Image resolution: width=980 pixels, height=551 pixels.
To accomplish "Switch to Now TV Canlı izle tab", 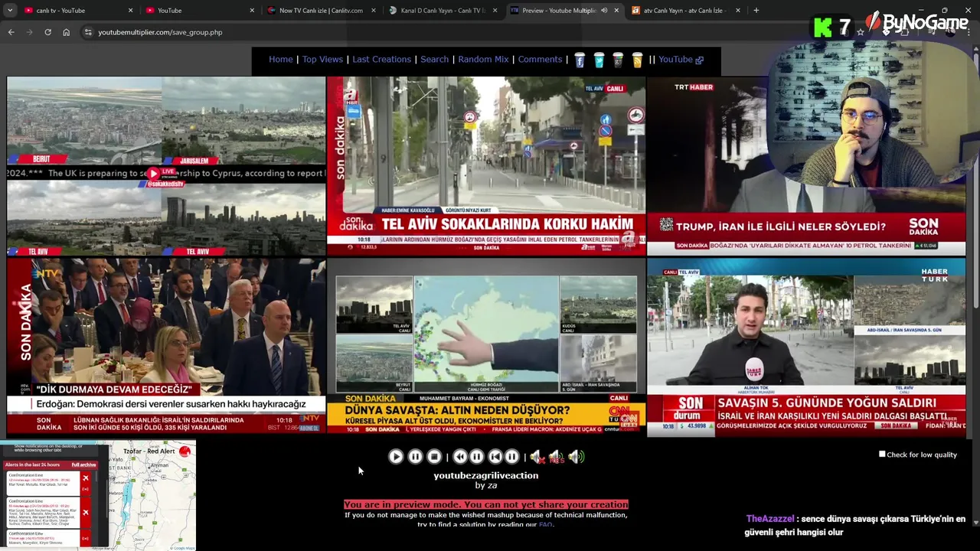I will tap(322, 11).
